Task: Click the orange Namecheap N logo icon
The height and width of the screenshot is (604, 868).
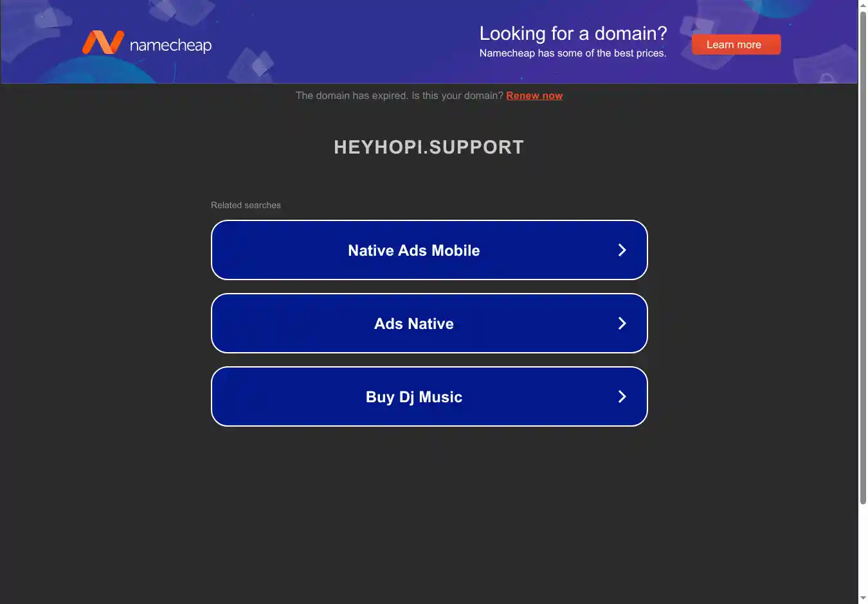Action: point(103,42)
